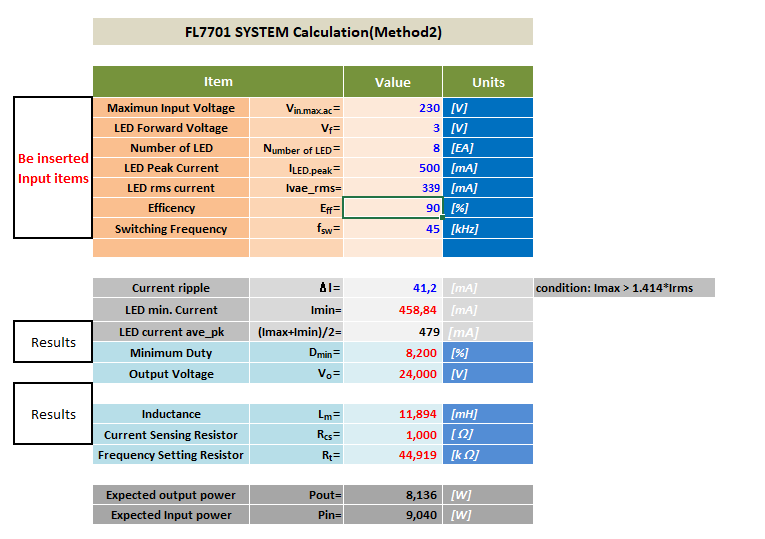Image resolution: width=765 pixels, height=539 pixels.
Task: Click the Output Voltage label
Action: 171,374
